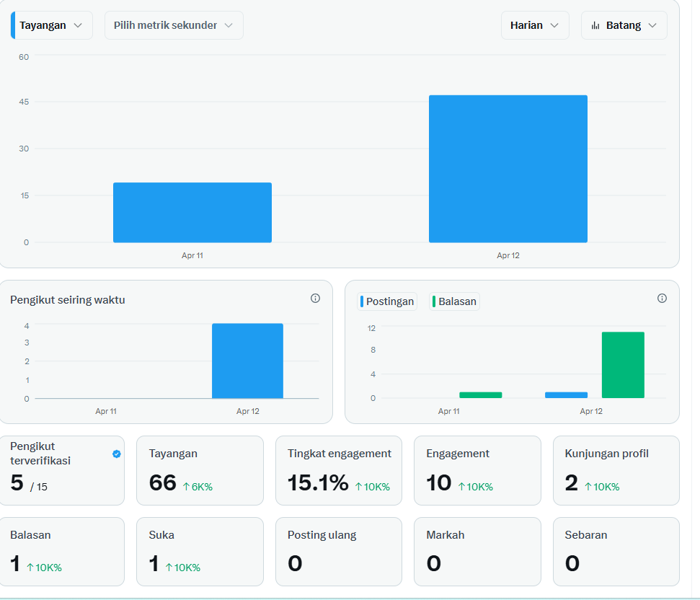Open the Sebaran stat card
Screen dimensions: 700x600
[x=616, y=552]
